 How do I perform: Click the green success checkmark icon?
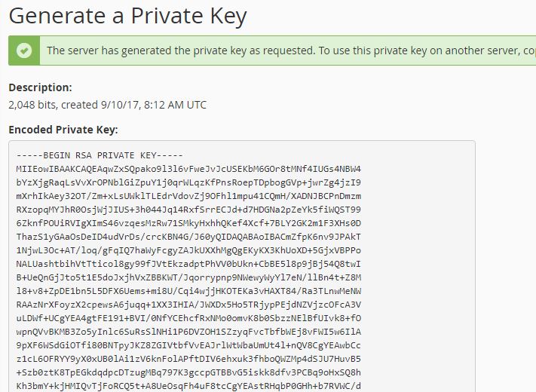point(24,51)
